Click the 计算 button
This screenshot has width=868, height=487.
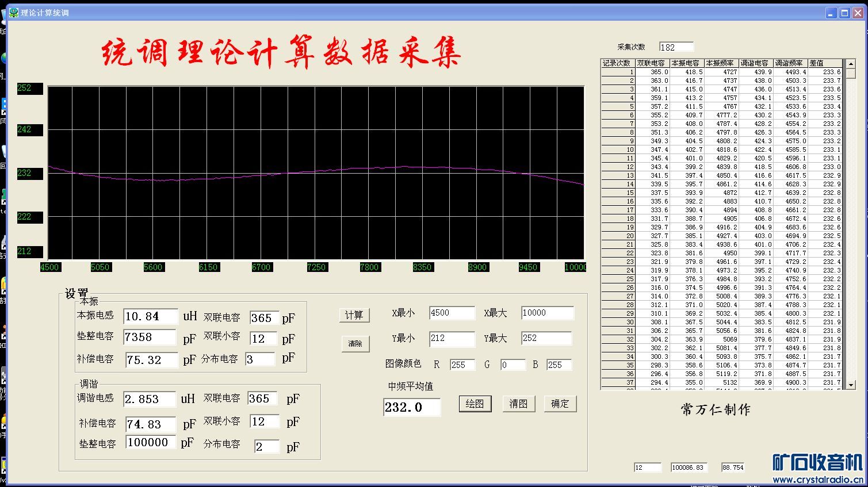point(354,315)
